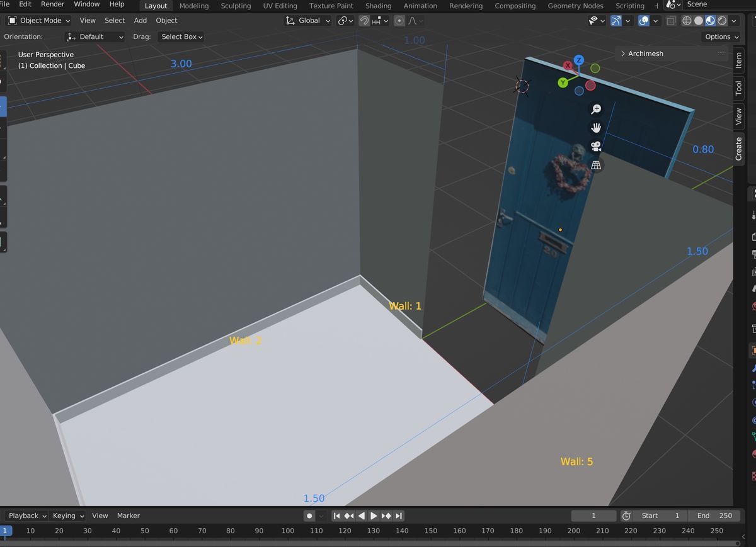Jump to next keyframe in timeline

386,516
